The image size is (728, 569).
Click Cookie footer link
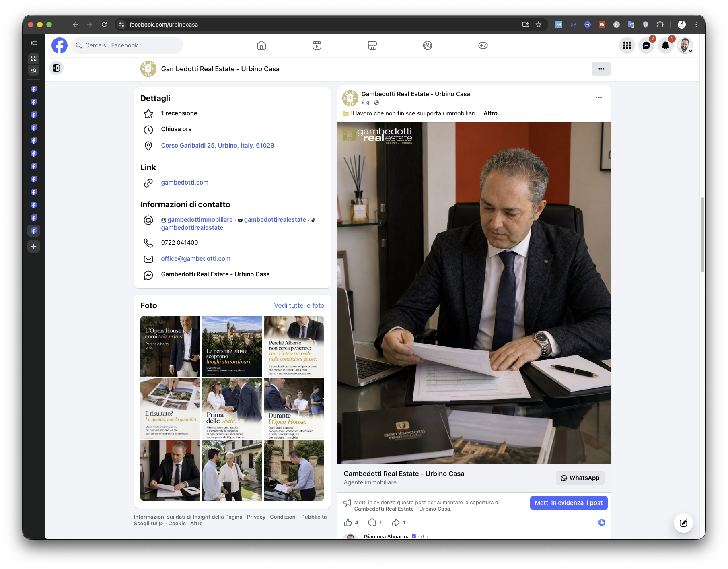point(177,524)
